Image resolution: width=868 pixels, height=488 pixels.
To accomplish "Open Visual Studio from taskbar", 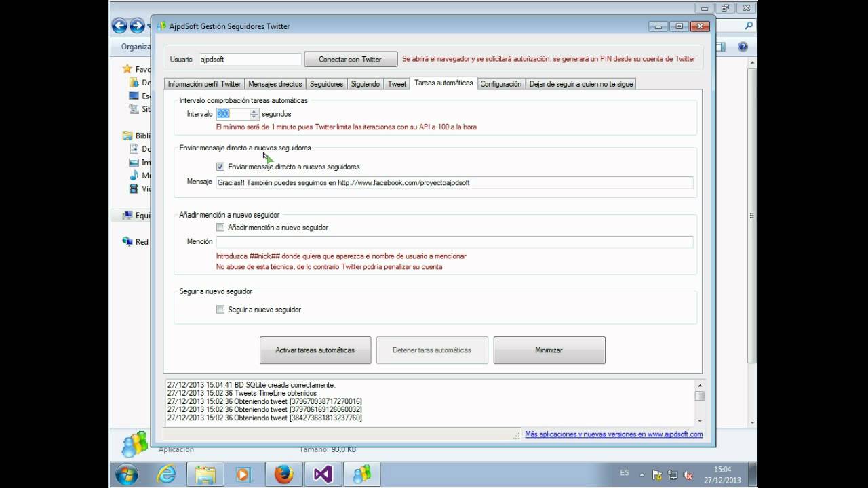I will coord(323,474).
